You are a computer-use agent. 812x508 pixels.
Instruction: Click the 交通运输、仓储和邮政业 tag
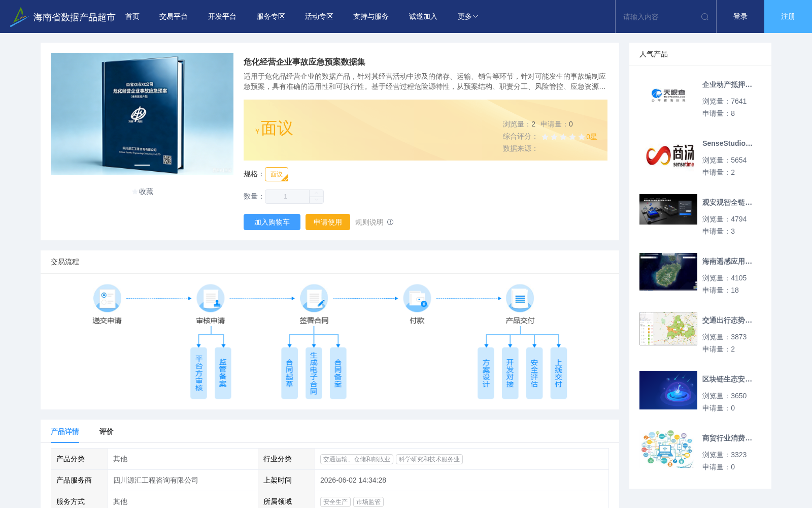point(357,459)
